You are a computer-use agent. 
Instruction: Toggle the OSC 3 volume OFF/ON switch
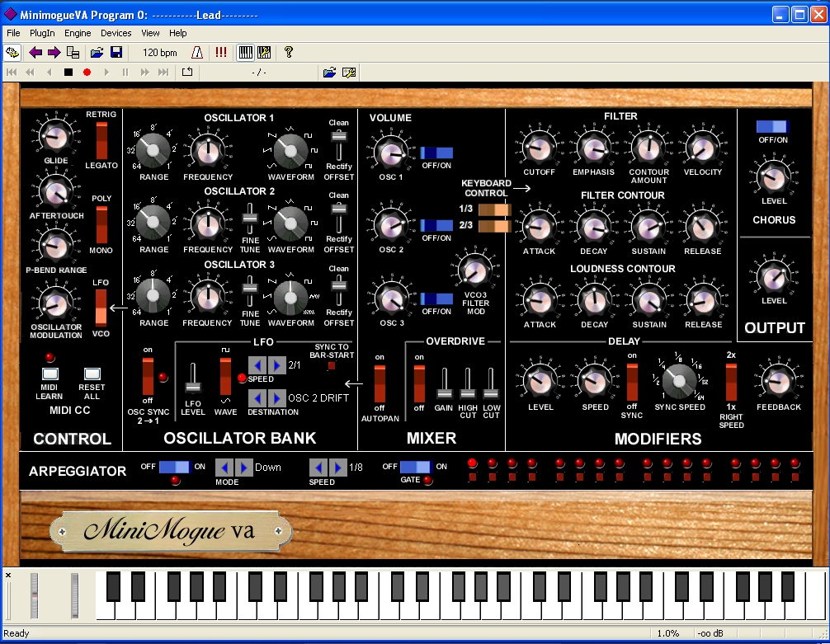[436, 299]
